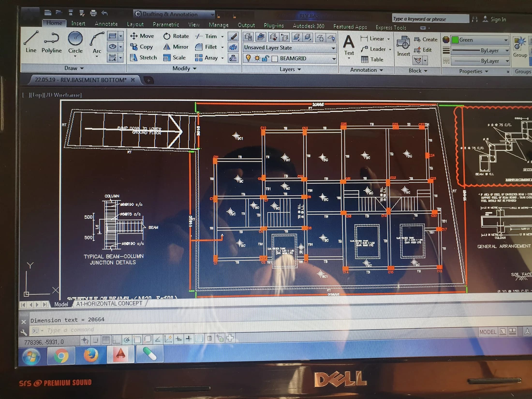This screenshot has height=399, width=532.
Task: Activate the Mirror tool
Action: point(176,47)
